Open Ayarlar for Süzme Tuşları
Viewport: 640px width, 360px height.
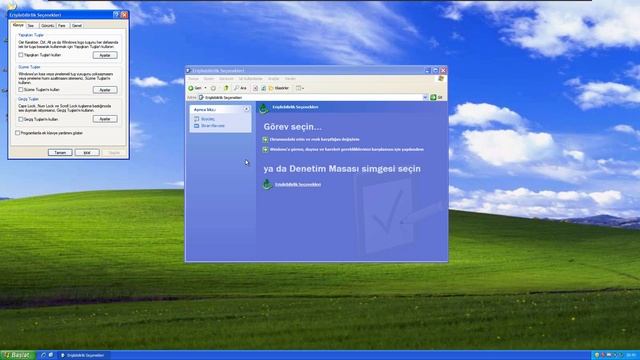pyautogui.click(x=105, y=90)
